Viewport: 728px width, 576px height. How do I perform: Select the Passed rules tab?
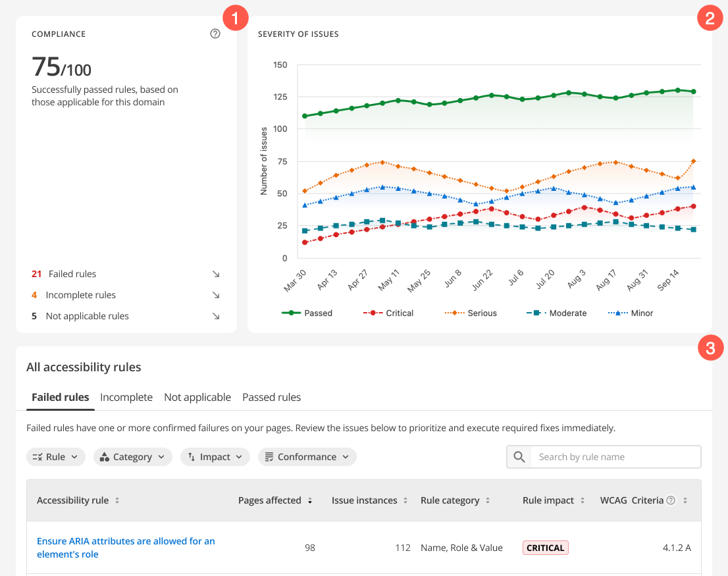tap(271, 398)
